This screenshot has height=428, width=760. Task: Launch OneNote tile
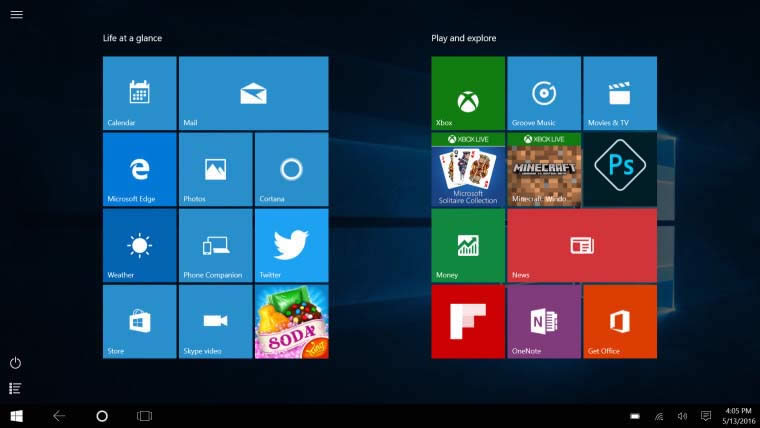point(543,321)
